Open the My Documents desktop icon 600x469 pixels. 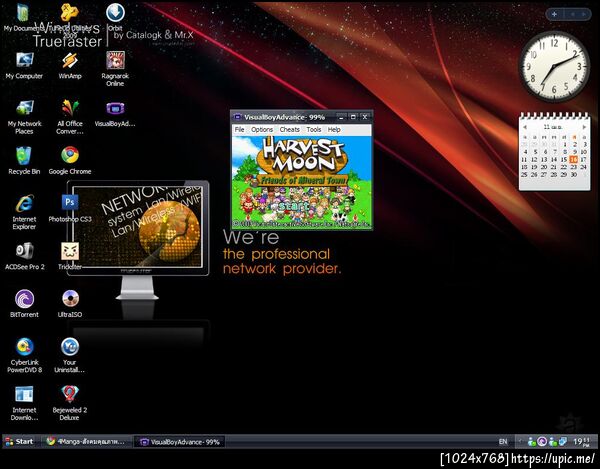[24, 17]
